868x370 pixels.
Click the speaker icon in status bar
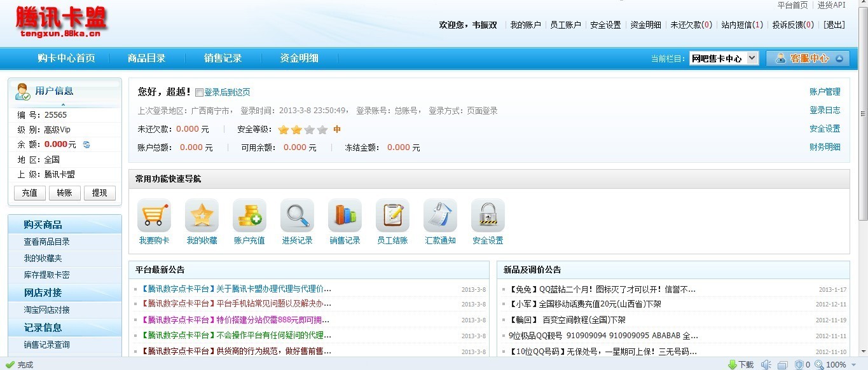[x=766, y=364]
